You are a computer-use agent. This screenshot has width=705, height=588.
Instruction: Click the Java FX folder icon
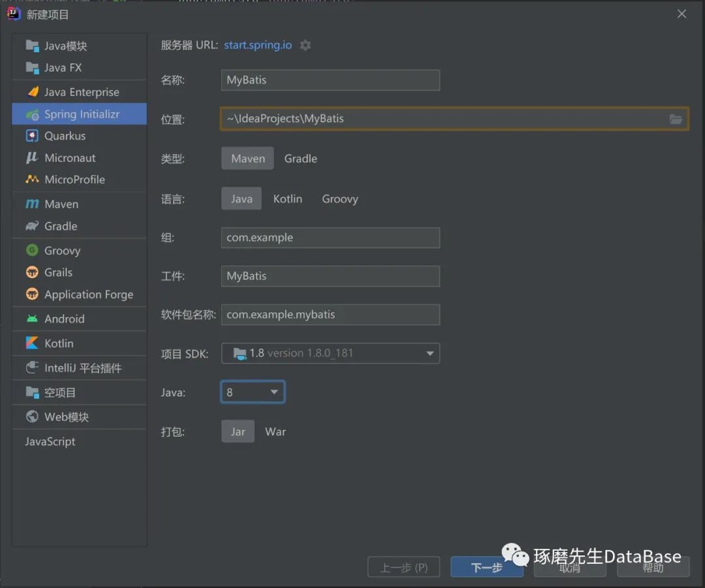tap(33, 68)
